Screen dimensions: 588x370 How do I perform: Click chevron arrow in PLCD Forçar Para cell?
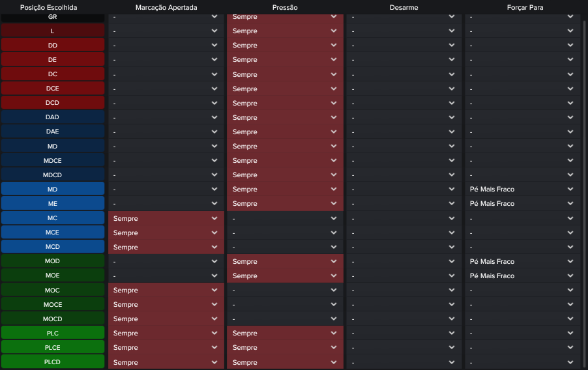pyautogui.click(x=571, y=362)
